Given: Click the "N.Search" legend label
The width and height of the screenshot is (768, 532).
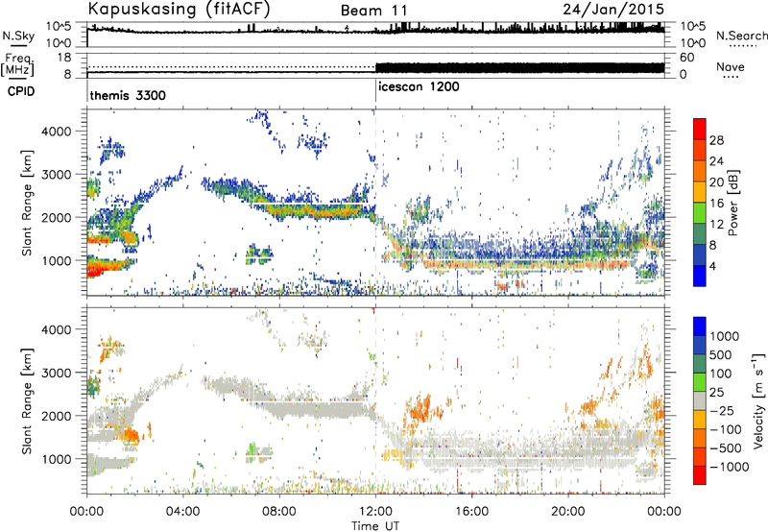Looking at the screenshot, I should 741,36.
